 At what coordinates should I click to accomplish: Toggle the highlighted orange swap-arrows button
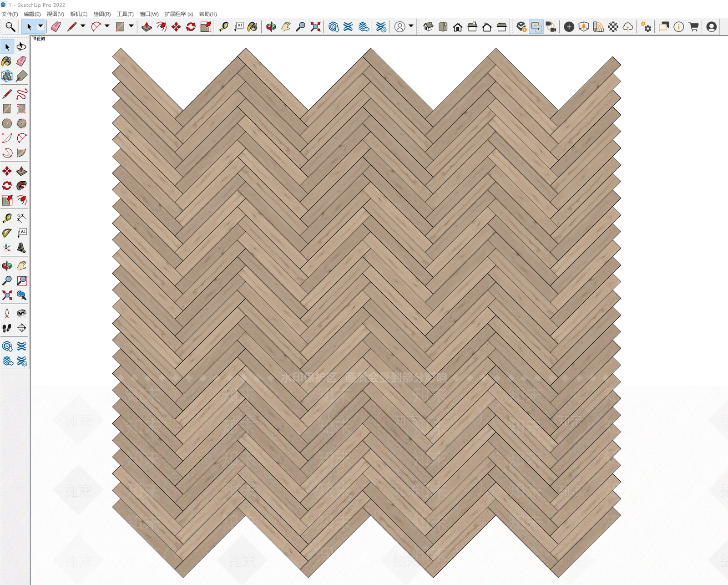point(536,27)
